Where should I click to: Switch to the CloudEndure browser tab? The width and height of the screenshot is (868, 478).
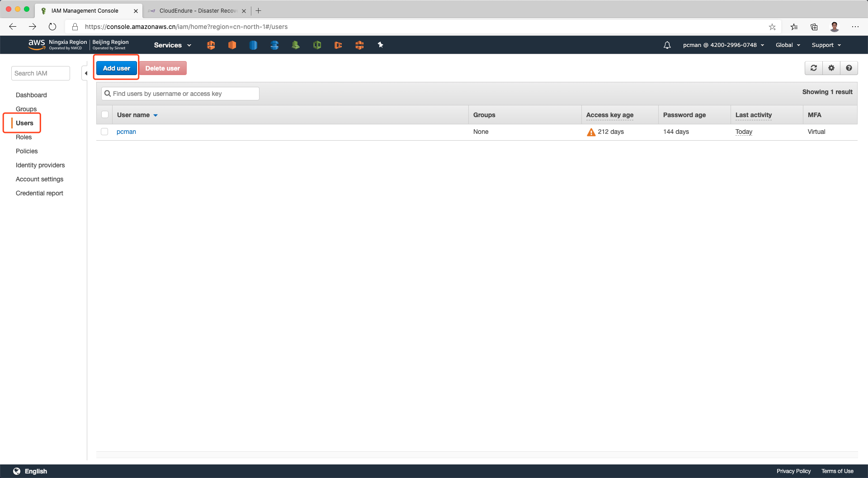[x=197, y=11]
